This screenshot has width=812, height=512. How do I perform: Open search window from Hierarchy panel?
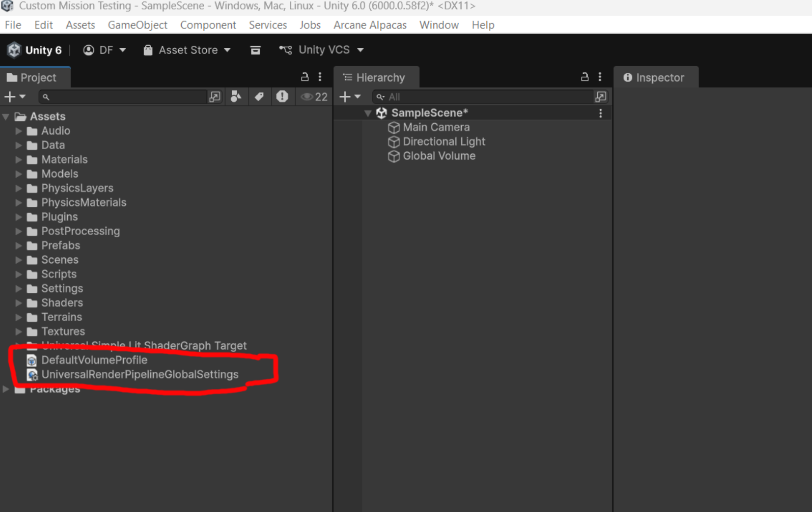(x=601, y=97)
